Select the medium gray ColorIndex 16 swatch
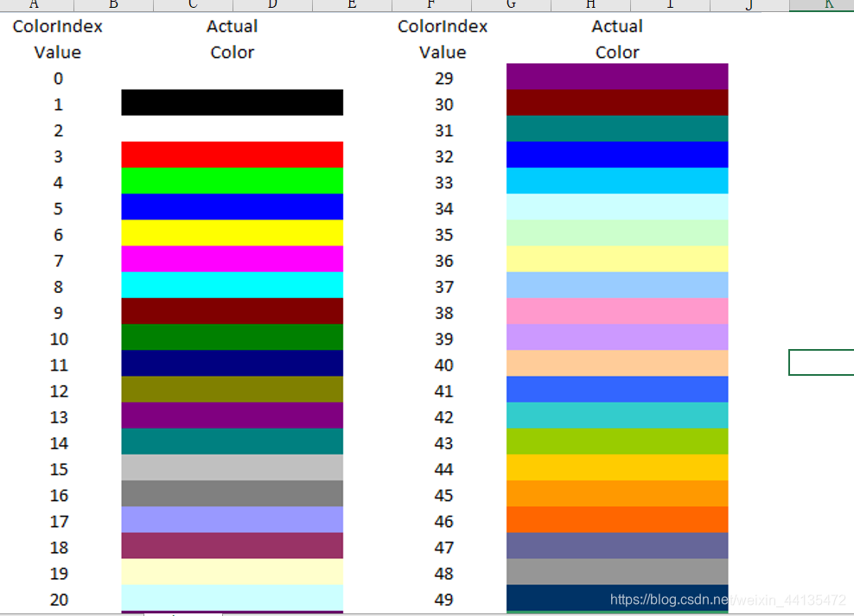The image size is (854, 616). coord(232,493)
